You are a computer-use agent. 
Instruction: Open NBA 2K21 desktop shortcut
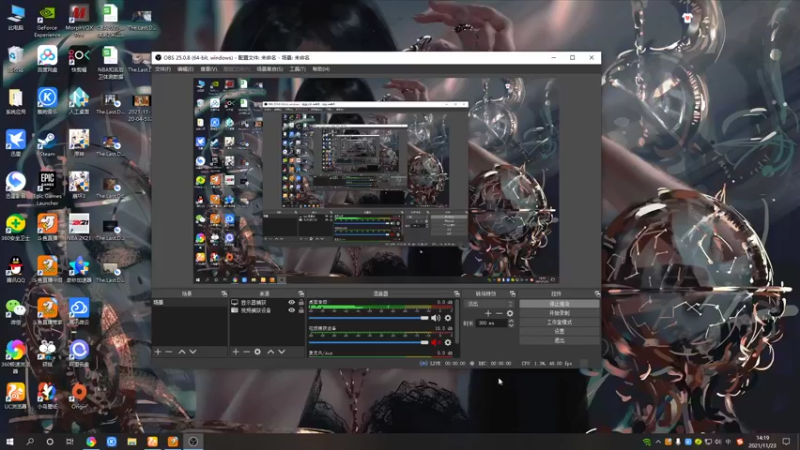pyautogui.click(x=79, y=228)
